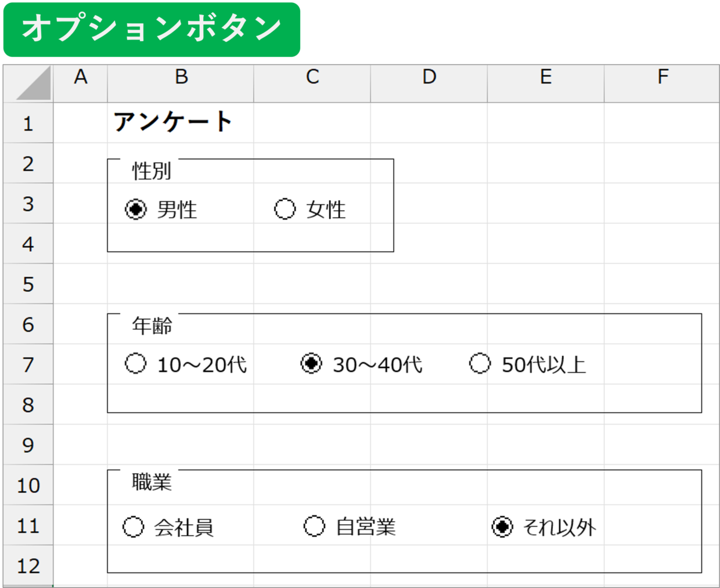Select row 1 header
This screenshot has height=588, width=720.
pyautogui.click(x=28, y=122)
